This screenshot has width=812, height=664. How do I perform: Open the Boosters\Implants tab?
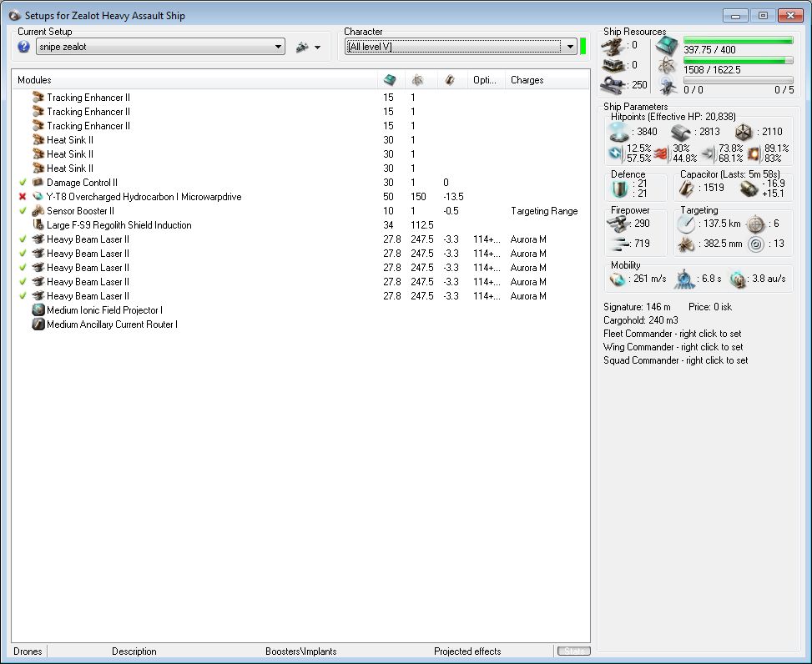tap(301, 651)
